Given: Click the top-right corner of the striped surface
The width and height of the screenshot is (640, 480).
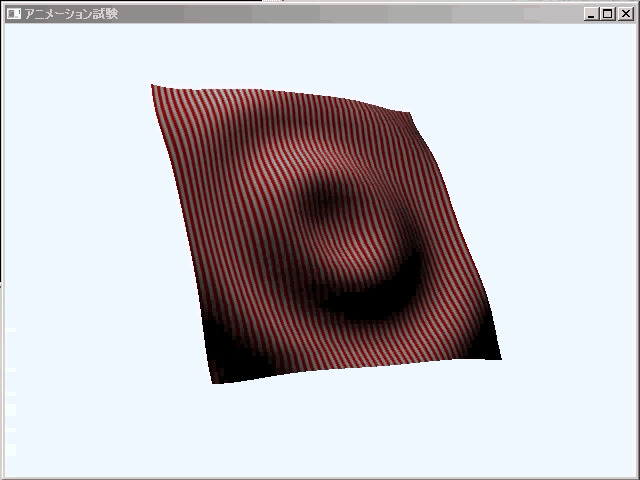Looking at the screenshot, I should (408, 115).
